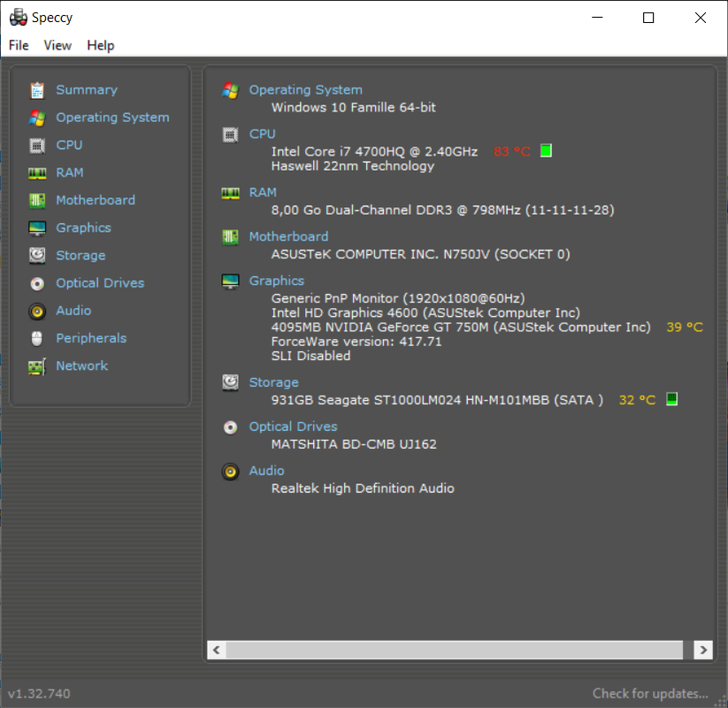Click the Optical Drives disc sidebar icon

(37, 283)
